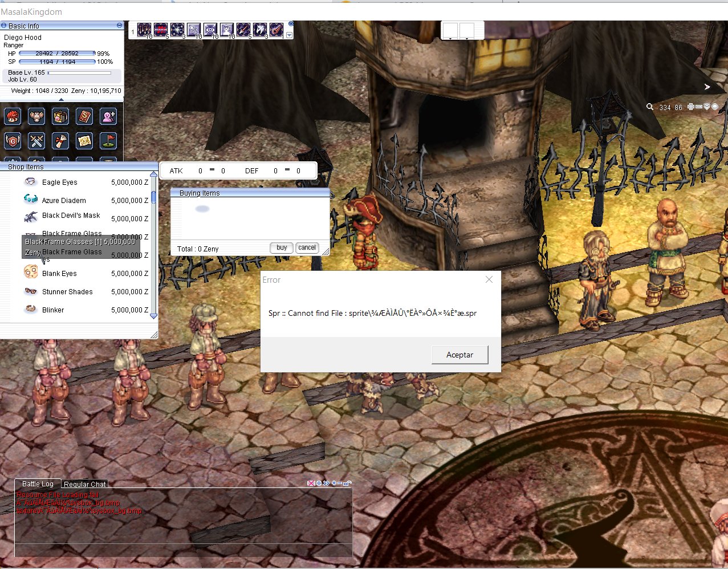Click the Base Lv experience bar

point(79,73)
